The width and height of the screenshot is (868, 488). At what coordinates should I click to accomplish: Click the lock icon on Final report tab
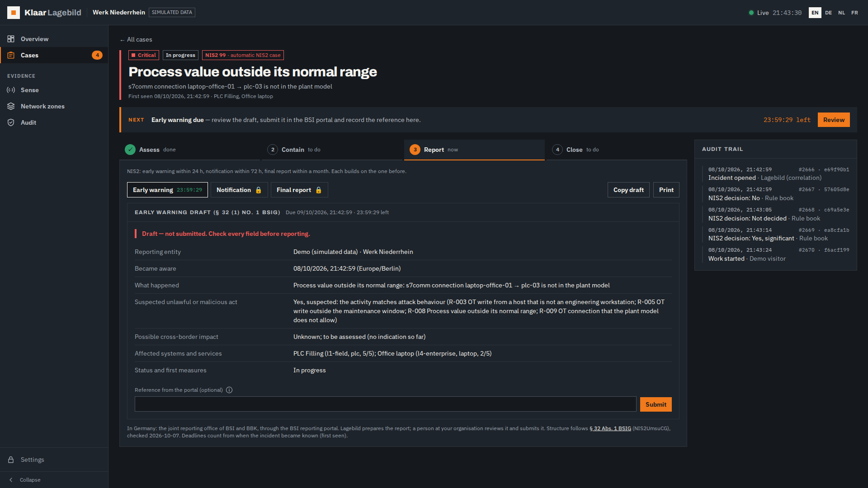[x=319, y=190]
